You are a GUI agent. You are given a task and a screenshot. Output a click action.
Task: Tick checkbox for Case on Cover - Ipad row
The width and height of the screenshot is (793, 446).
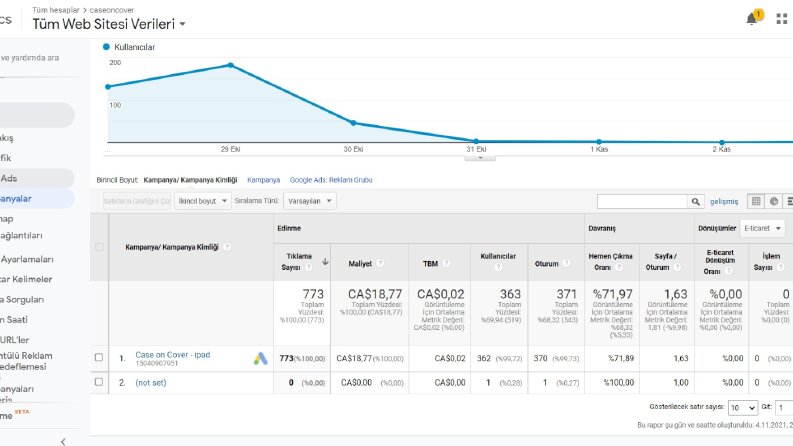99,358
